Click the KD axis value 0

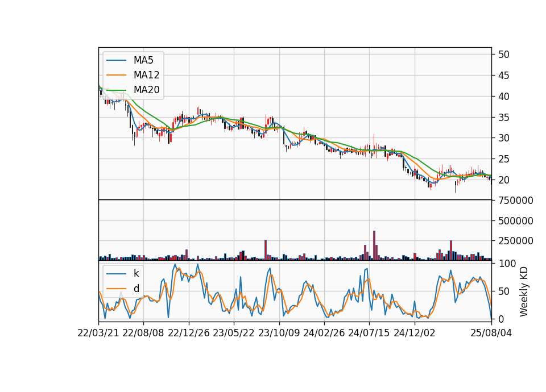501,319
